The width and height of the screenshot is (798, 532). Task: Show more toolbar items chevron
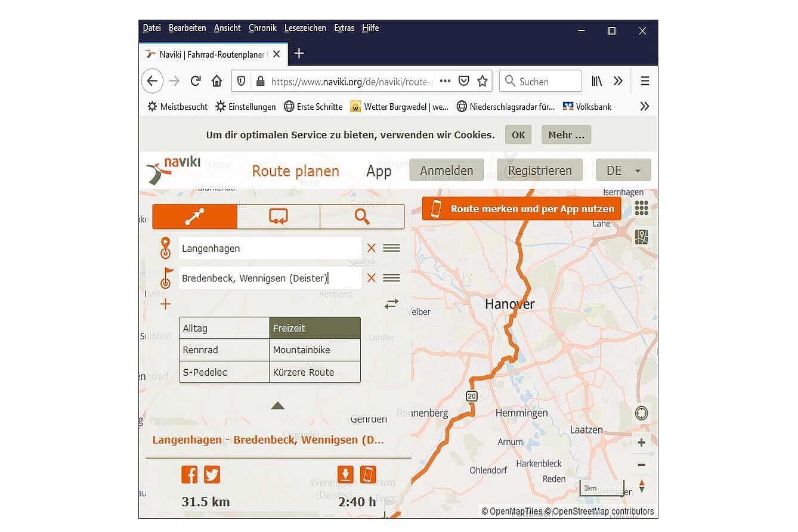[x=618, y=81]
